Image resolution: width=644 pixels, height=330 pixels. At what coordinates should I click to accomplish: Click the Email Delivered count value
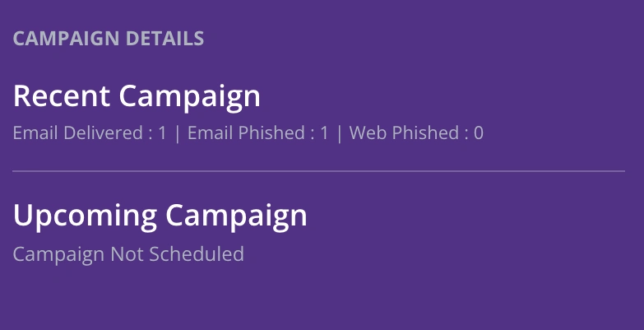[163, 132]
